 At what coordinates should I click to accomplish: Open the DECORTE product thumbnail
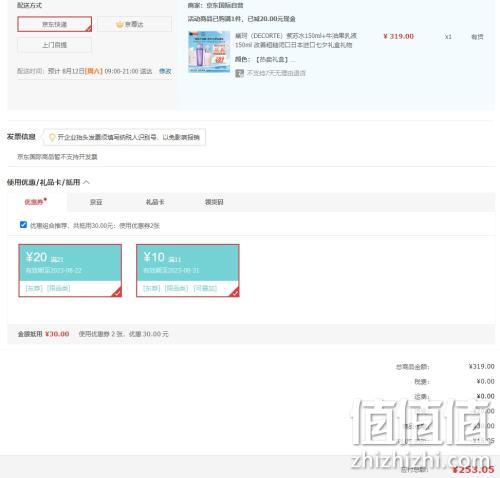pos(209,52)
